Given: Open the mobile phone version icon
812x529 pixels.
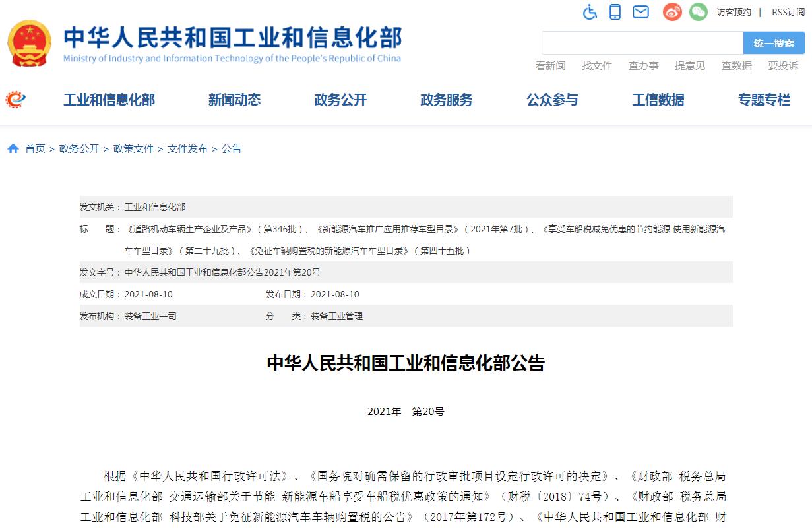Looking at the screenshot, I should click(x=615, y=12).
